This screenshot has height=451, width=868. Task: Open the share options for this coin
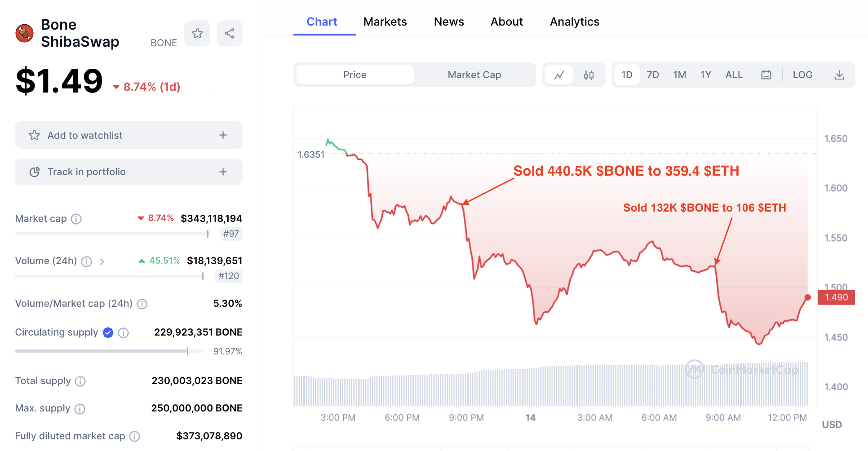click(x=230, y=33)
